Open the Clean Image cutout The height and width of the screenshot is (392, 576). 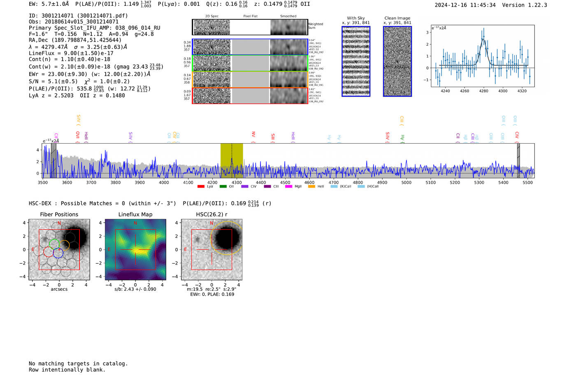397,61
